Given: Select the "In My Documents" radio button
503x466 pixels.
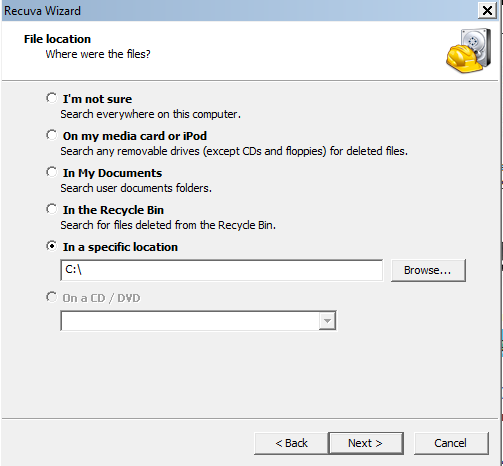Looking at the screenshot, I should 52,172.
